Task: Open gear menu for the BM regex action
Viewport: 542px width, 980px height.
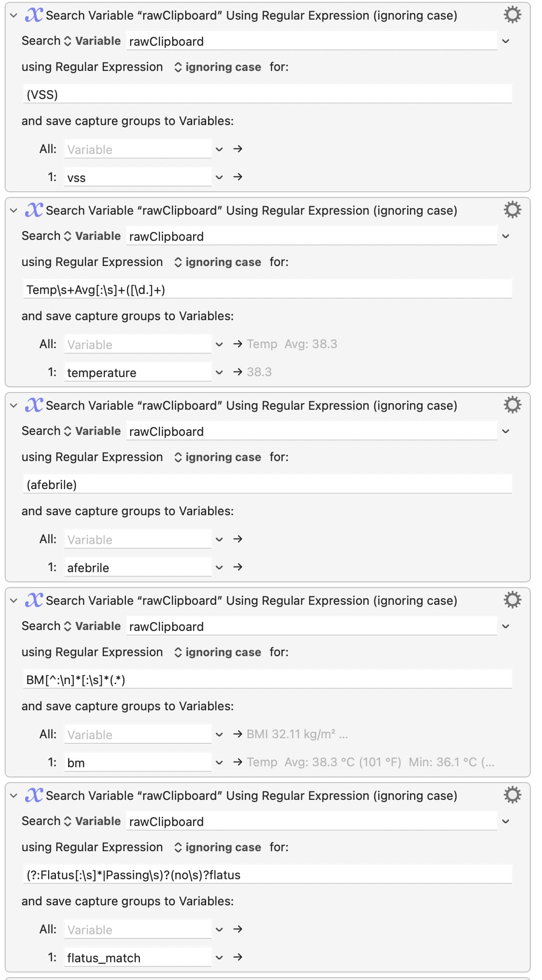Action: 512,600
